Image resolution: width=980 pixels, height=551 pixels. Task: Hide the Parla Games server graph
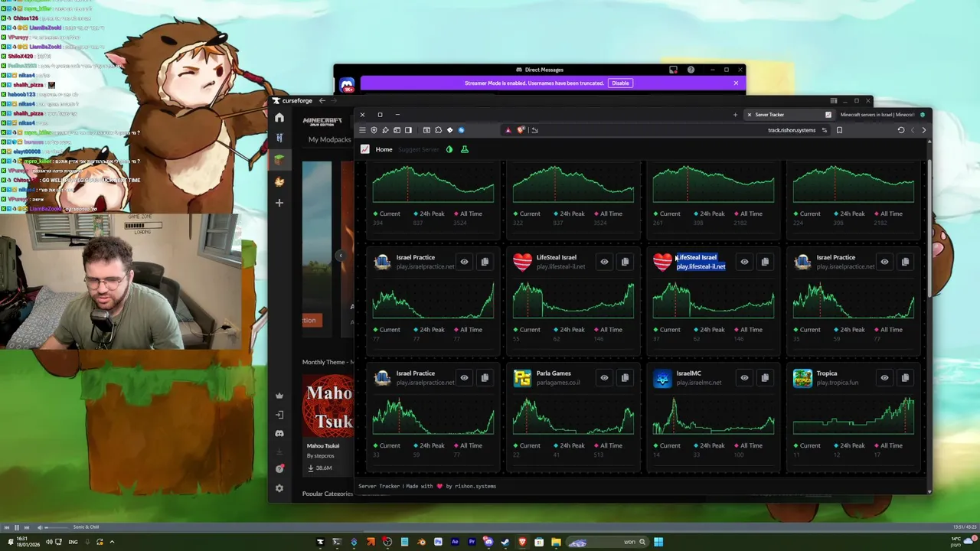(x=604, y=377)
